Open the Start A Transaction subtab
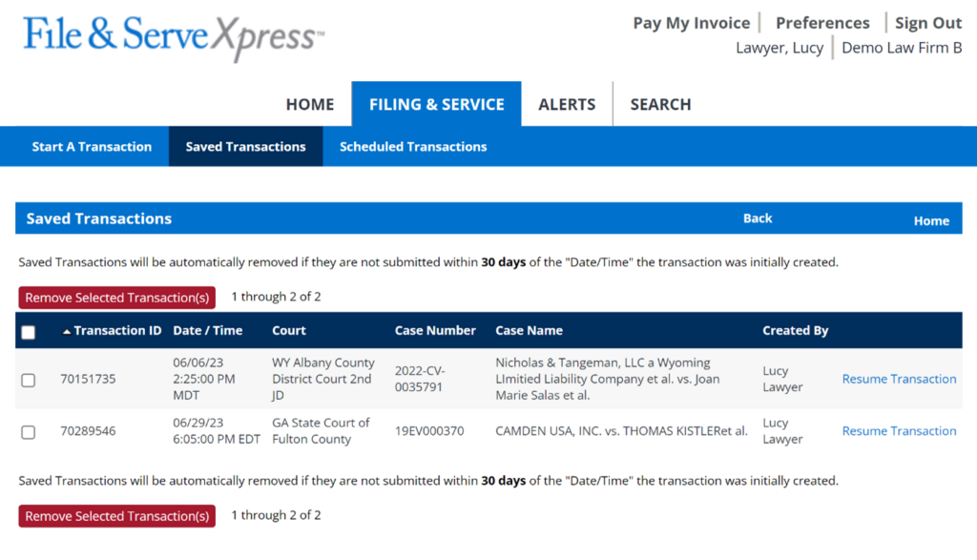 [92, 146]
